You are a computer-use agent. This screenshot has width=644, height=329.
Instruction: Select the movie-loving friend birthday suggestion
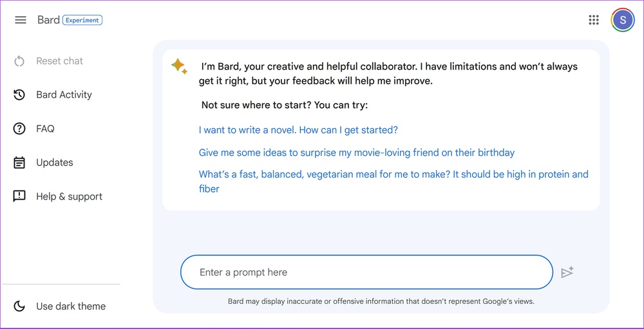click(x=357, y=153)
